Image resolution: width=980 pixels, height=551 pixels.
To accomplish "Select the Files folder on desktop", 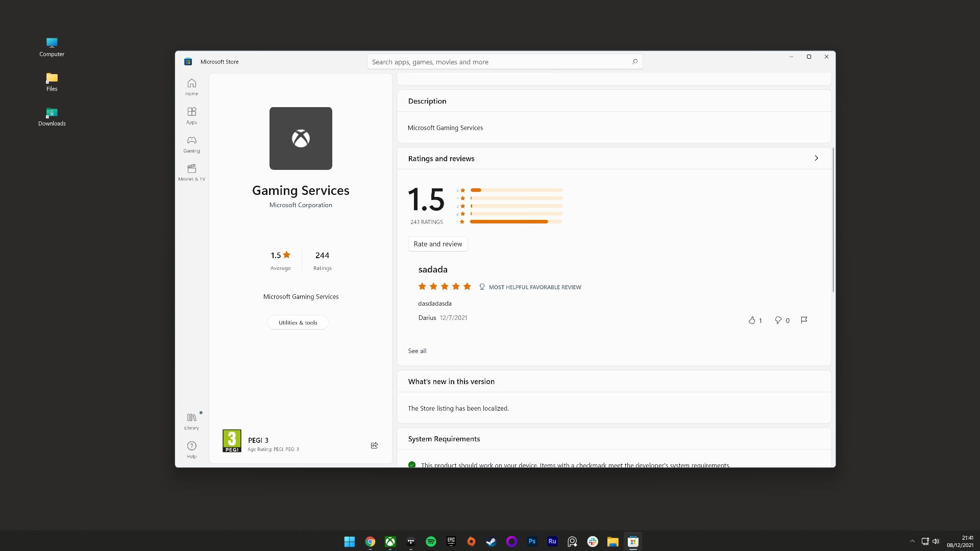I will coord(52,82).
